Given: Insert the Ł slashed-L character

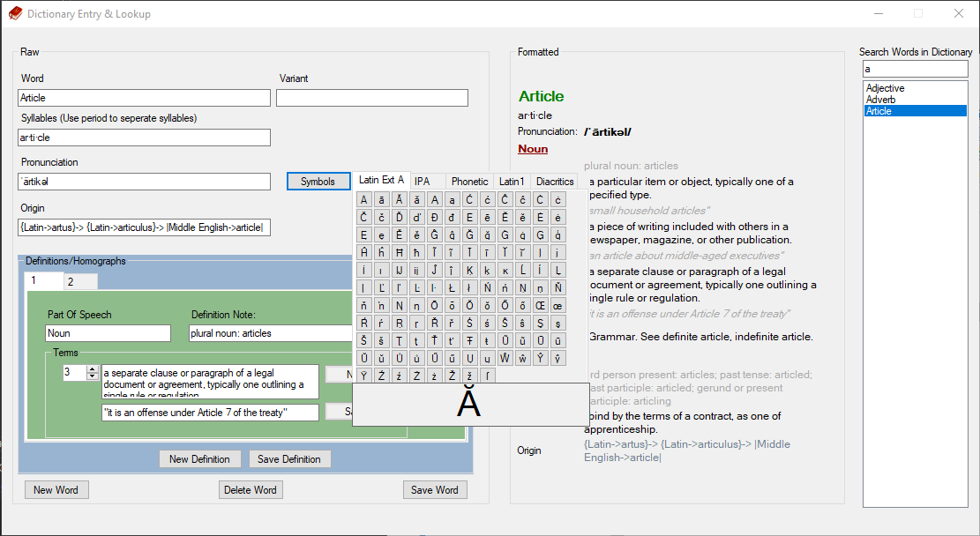Looking at the screenshot, I should pos(450,287).
